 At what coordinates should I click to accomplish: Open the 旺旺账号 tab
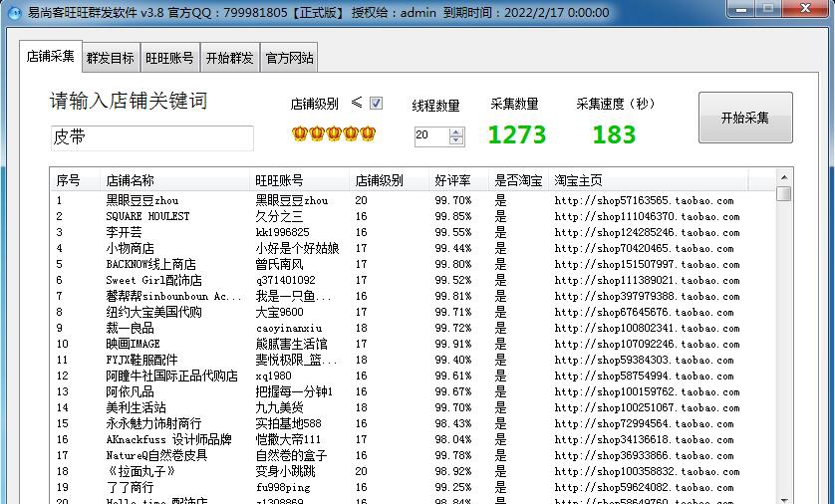169,58
